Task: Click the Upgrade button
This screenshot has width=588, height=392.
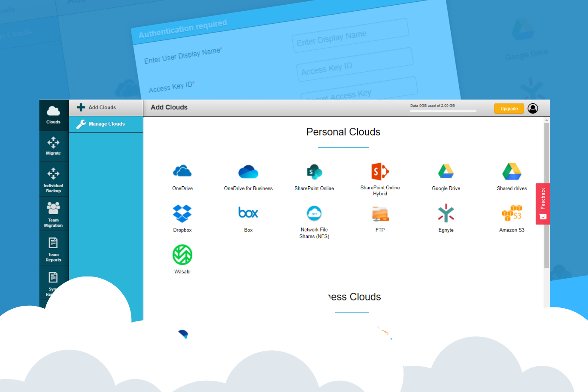Action: coord(509,109)
